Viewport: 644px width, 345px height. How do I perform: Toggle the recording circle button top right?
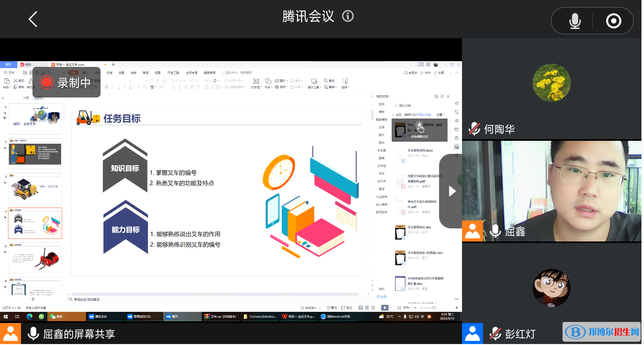613,21
